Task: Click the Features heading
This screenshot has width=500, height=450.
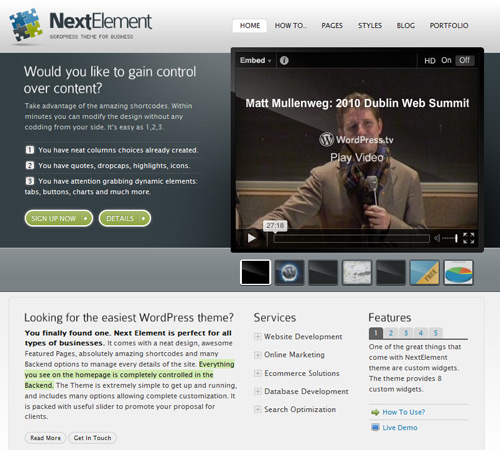Action: pyautogui.click(x=390, y=318)
